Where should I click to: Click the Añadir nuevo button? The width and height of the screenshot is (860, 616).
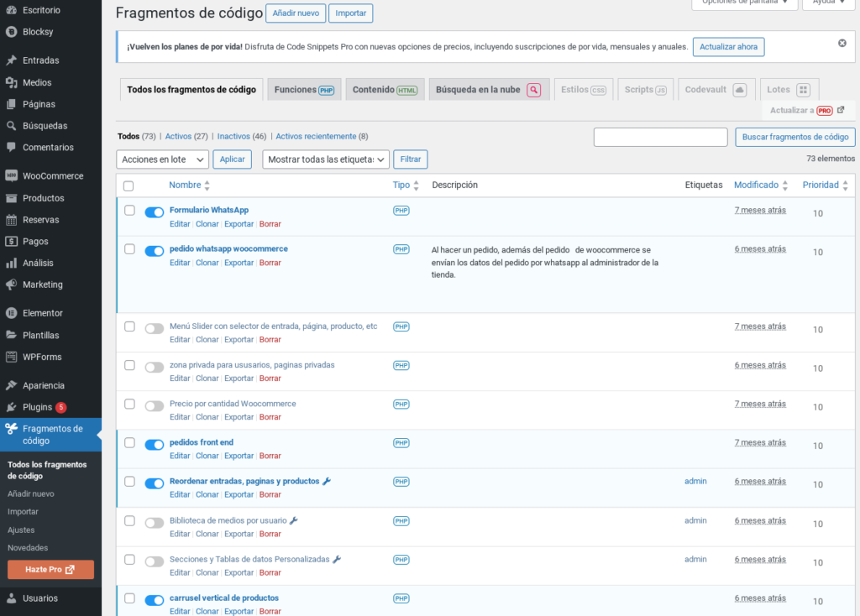tap(296, 13)
